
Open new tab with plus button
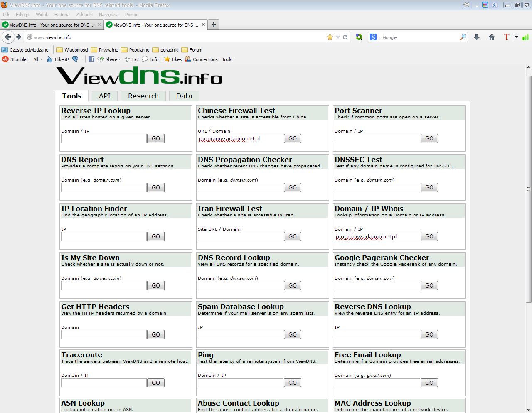click(213, 25)
